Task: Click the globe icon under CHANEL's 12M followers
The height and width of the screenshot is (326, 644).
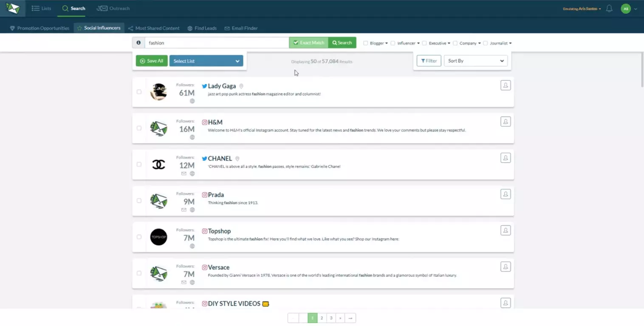Action: [x=192, y=173]
